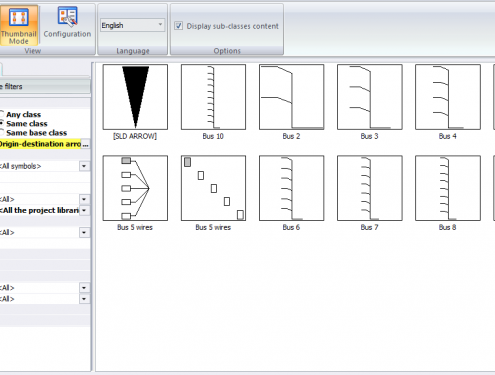
Task: Toggle Display sub-classes content checkbox
Action: [x=179, y=26]
